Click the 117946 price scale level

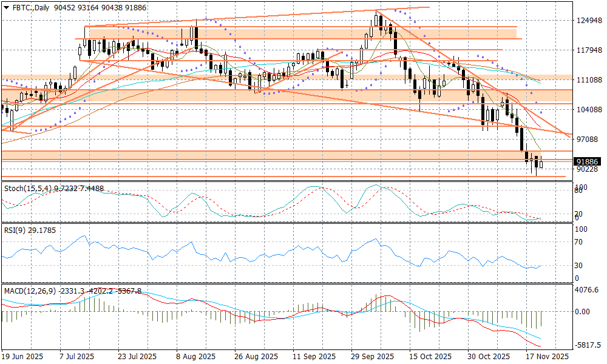pos(588,50)
